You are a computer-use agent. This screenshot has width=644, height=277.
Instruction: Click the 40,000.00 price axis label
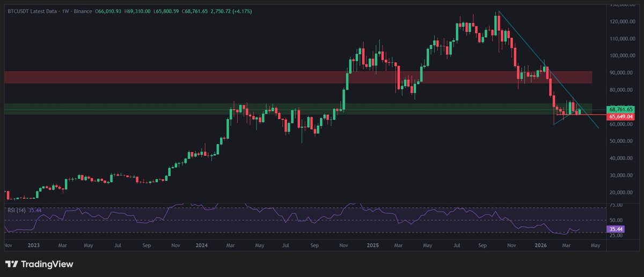click(623, 158)
